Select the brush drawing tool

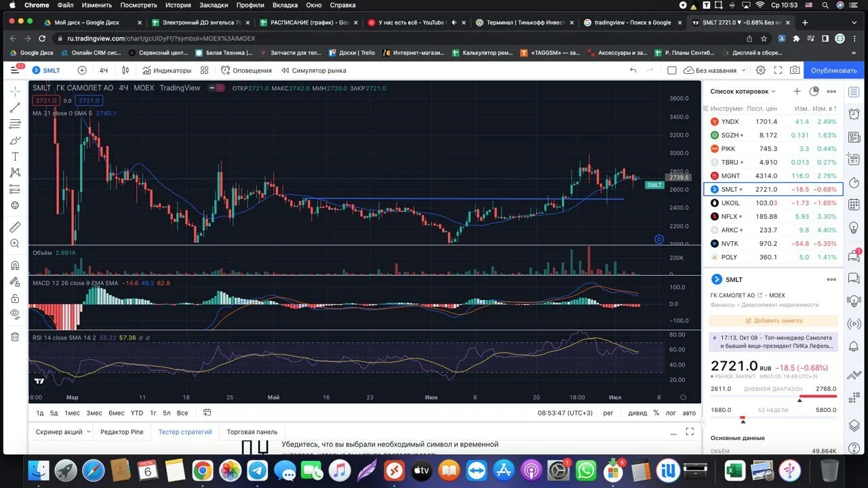15,140
